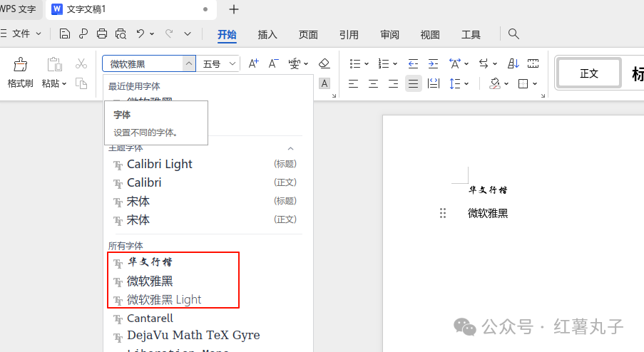Click the export to PDF icon
Viewport: 644px width, 352px height.
point(83,33)
